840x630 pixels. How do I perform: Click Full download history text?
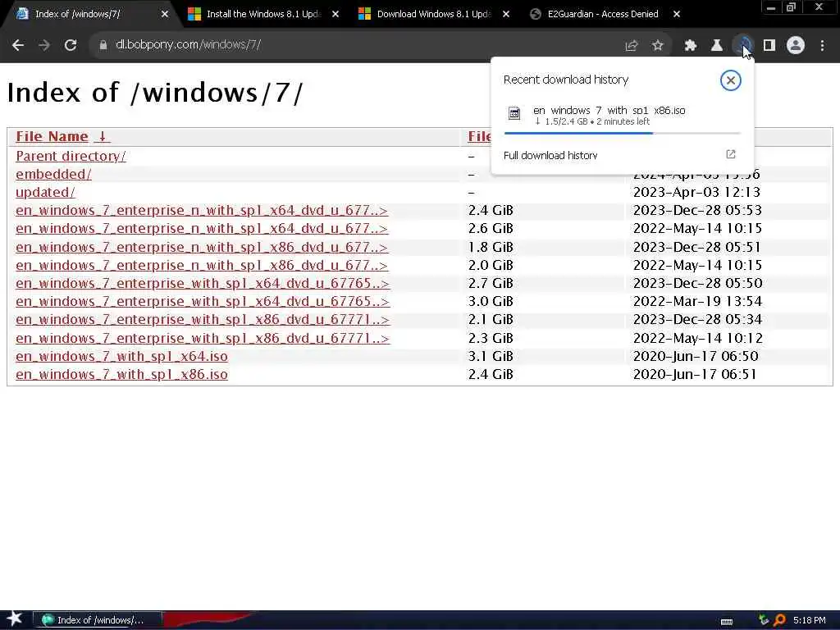(x=550, y=155)
